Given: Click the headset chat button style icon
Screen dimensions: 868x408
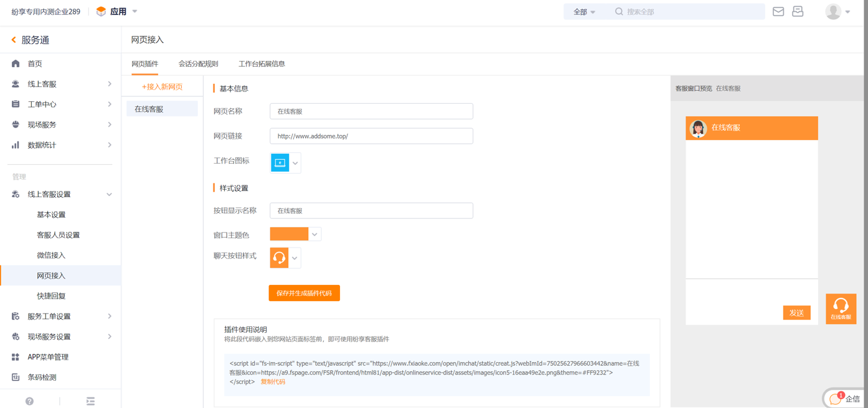Looking at the screenshot, I should [279, 257].
